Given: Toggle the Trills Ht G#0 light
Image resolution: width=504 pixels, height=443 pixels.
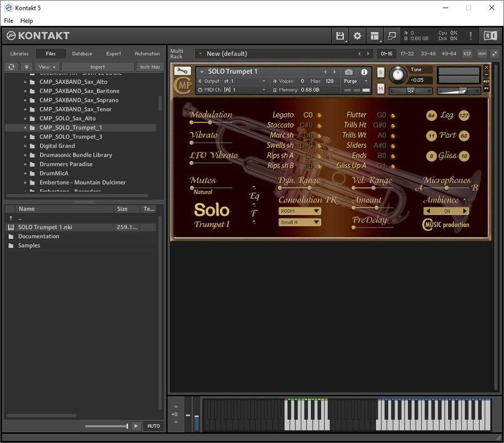Looking at the screenshot, I should [x=393, y=126].
